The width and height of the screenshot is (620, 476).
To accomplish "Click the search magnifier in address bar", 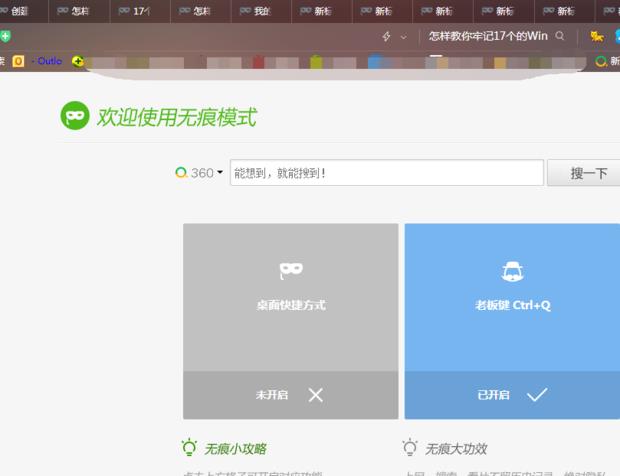I will [x=560, y=36].
